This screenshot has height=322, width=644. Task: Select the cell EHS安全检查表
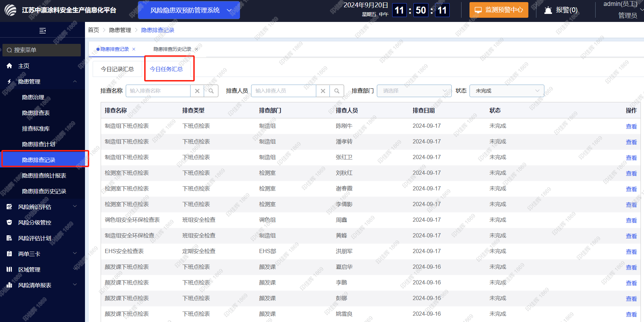pyautogui.click(x=124, y=251)
